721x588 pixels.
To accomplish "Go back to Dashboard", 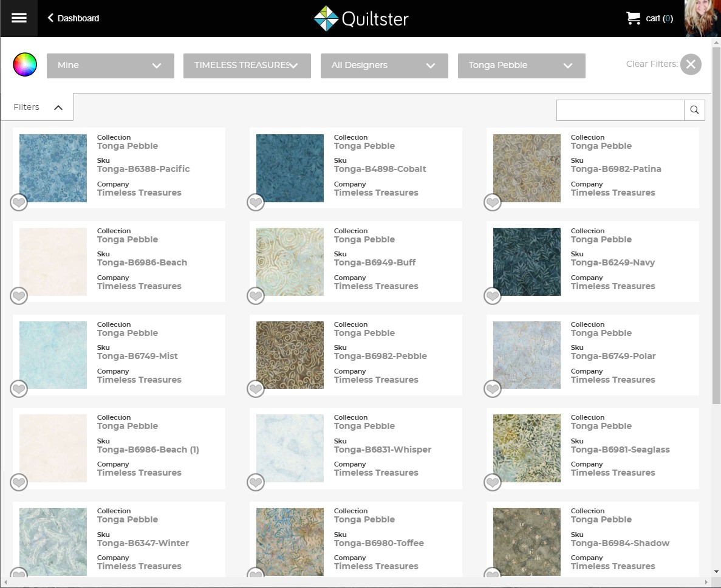I will coord(73,18).
